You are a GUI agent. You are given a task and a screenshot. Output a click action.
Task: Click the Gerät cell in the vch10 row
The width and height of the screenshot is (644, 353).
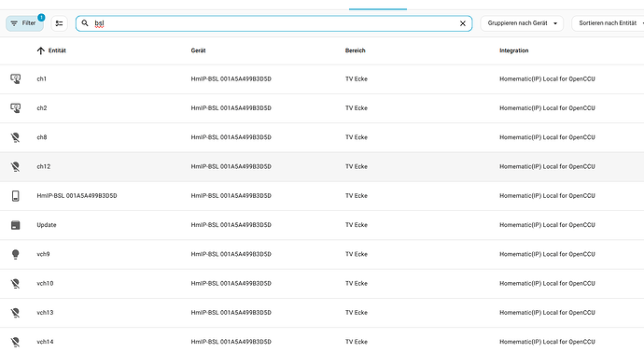[x=231, y=283]
